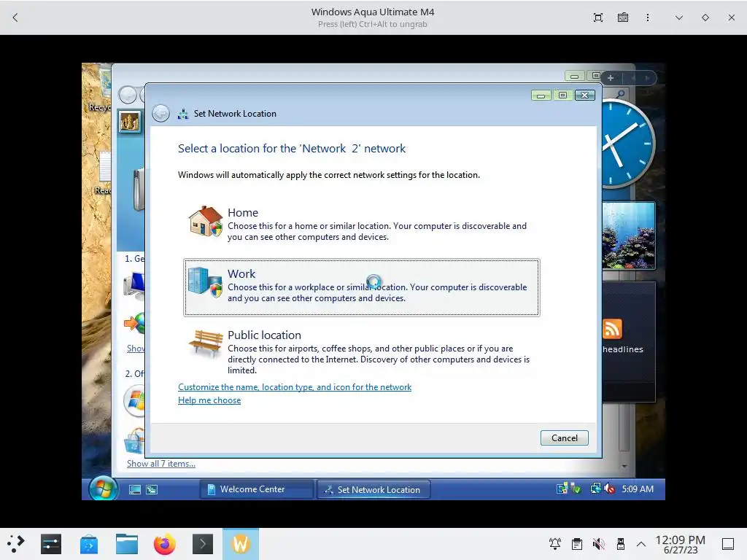Launch Discover software store from taskbar
Image resolution: width=747 pixels, height=560 pixels.
(89, 544)
